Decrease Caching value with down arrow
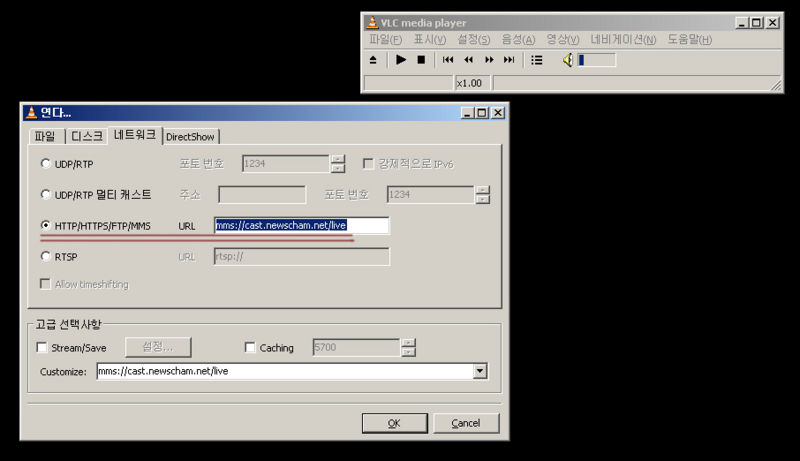This screenshot has width=800, height=461. 408,352
